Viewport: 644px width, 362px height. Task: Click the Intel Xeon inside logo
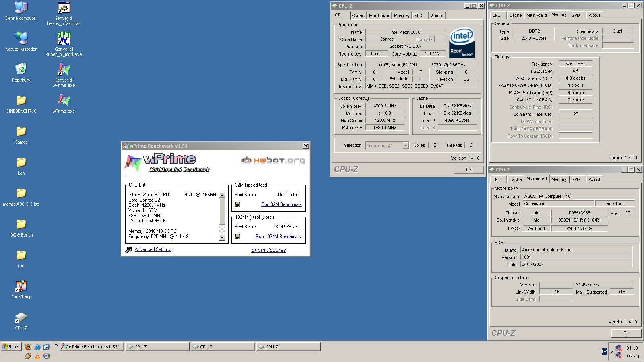[462, 43]
